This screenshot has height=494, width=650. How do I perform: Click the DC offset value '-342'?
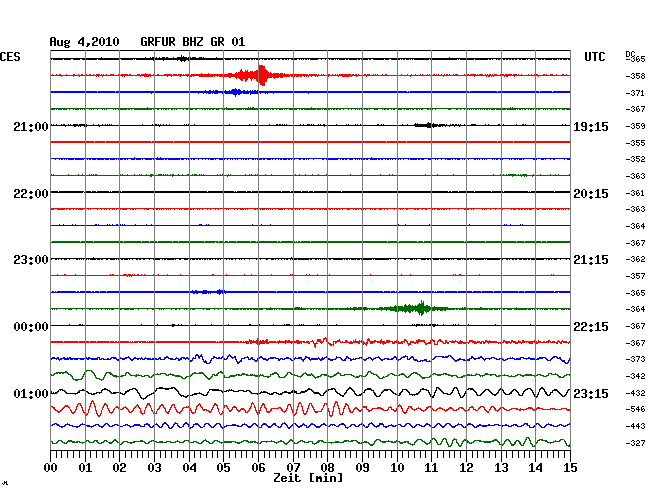coord(635,376)
